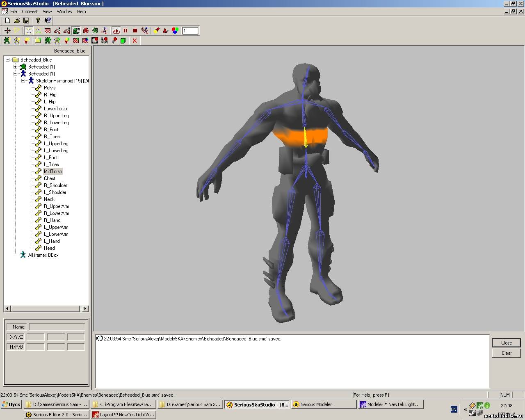This screenshot has height=420, width=525.
Task: Click the clock with runner icon
Action: point(144,31)
